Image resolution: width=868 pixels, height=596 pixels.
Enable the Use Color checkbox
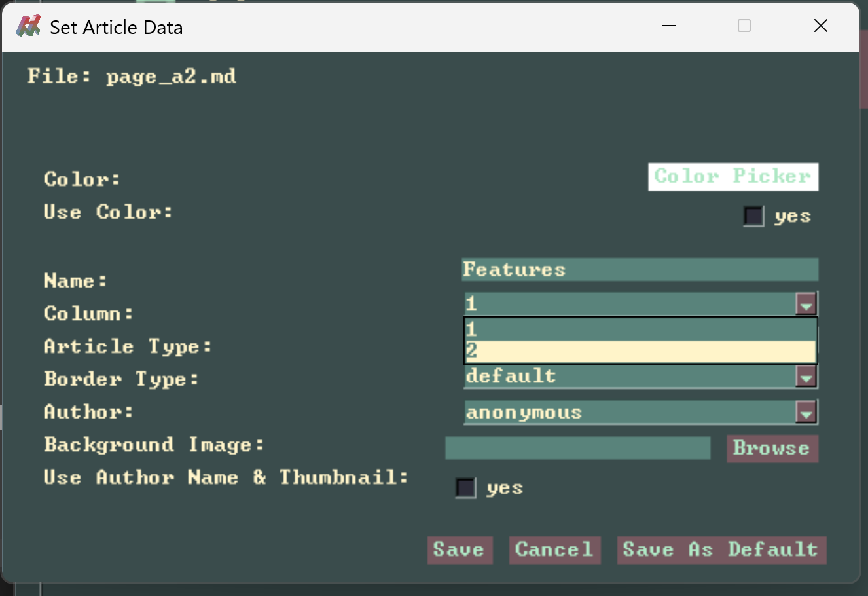(x=753, y=216)
